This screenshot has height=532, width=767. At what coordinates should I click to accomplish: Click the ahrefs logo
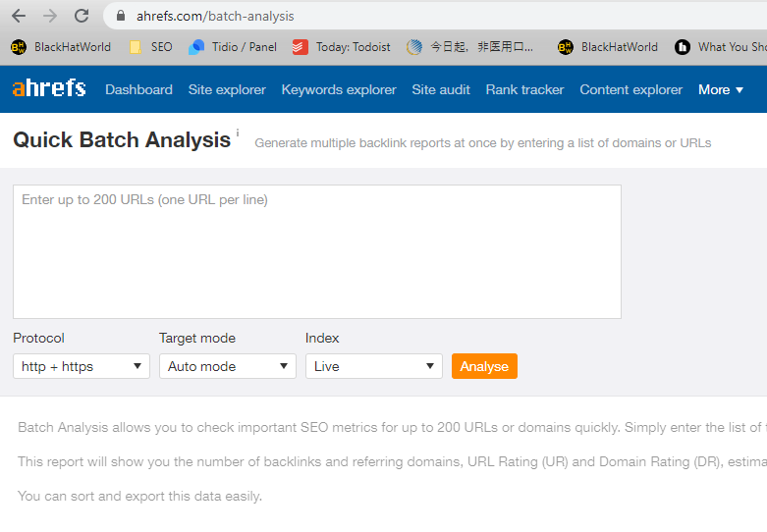[x=49, y=88]
